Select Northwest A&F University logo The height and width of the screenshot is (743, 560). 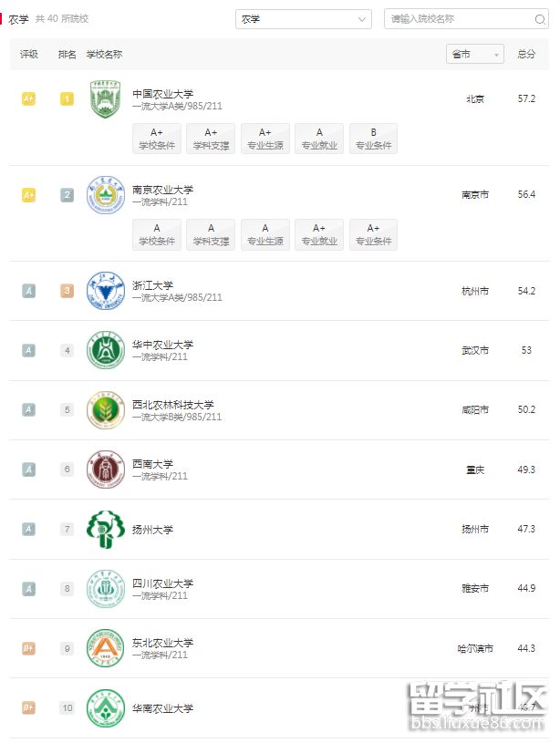click(105, 410)
